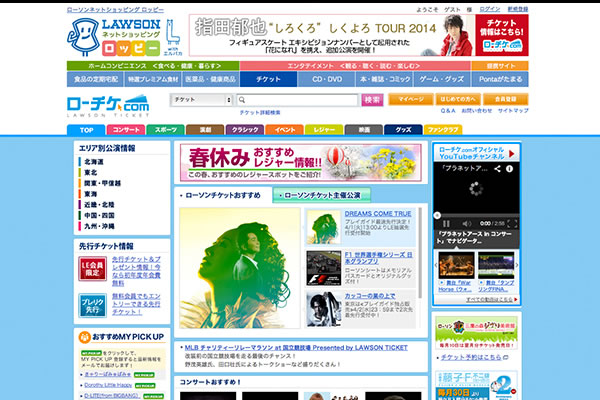
Task: Click the large DREAMS COME TRUE featured image
Action: [x=240, y=268]
